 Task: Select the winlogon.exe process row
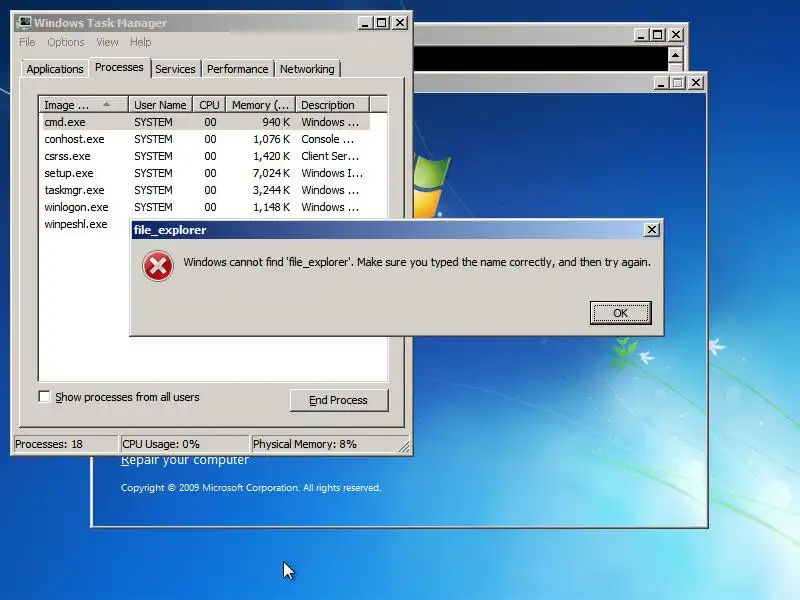pyautogui.click(x=206, y=207)
